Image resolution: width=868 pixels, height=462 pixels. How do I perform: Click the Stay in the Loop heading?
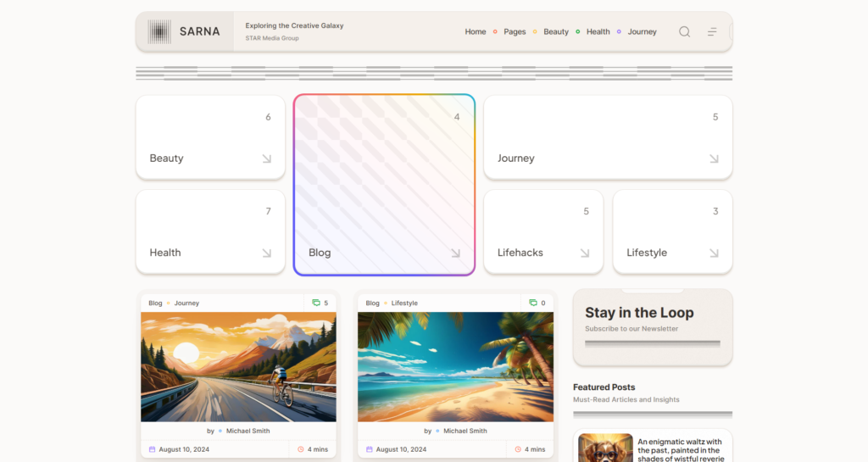tap(639, 313)
